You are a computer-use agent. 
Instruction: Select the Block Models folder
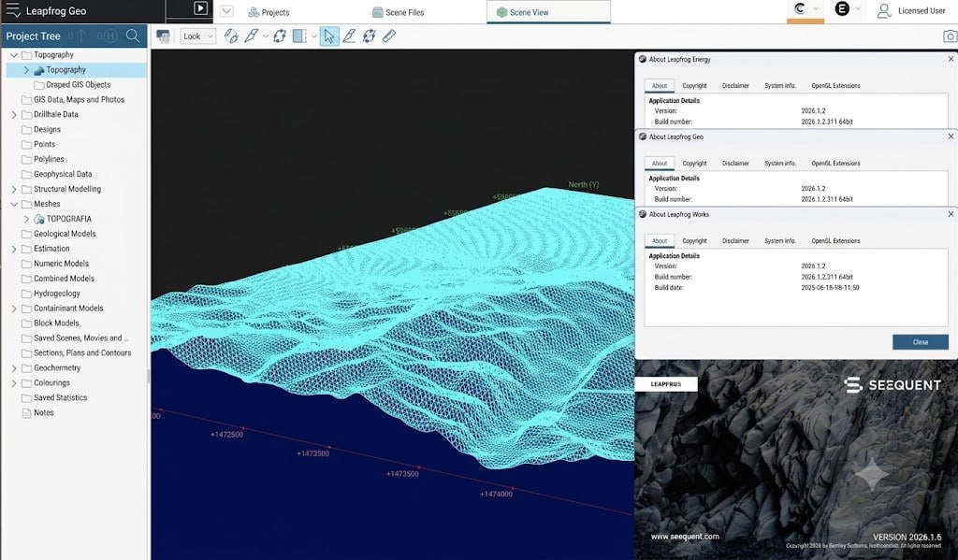pos(51,323)
